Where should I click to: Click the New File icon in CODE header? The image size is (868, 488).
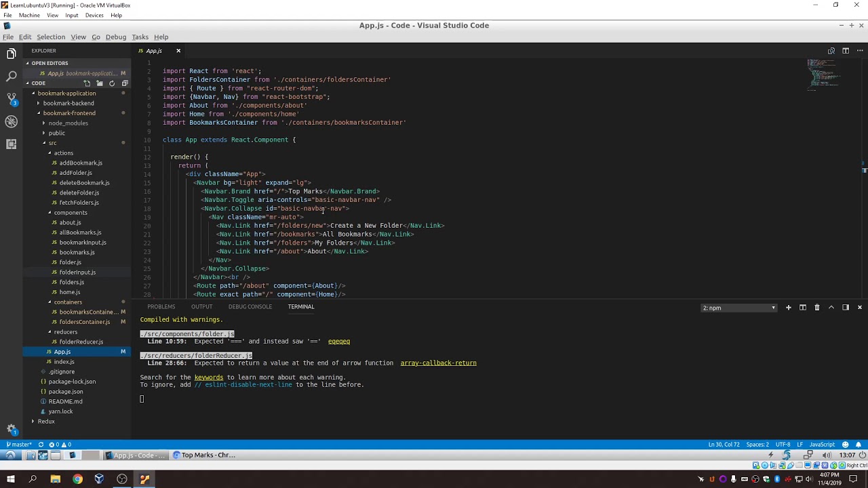pos(87,83)
